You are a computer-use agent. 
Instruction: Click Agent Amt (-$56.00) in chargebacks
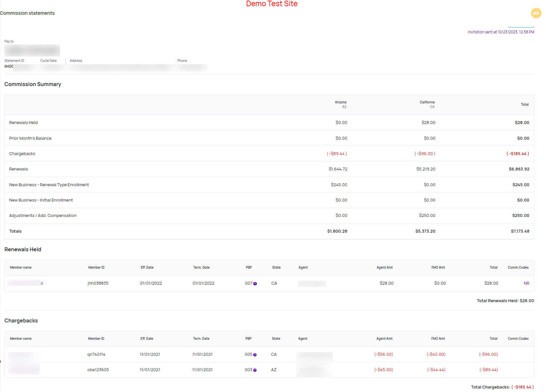[x=383, y=354]
